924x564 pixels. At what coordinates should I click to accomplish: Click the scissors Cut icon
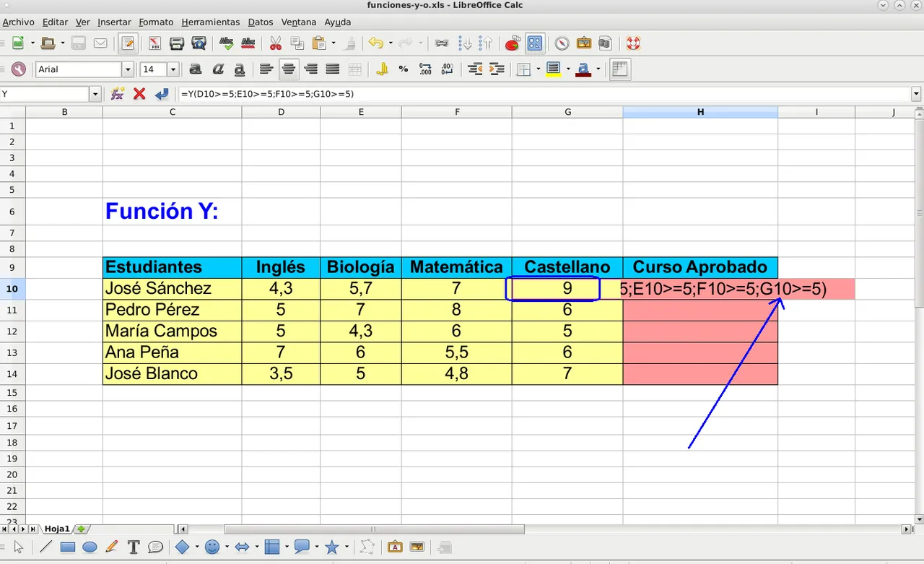275,43
